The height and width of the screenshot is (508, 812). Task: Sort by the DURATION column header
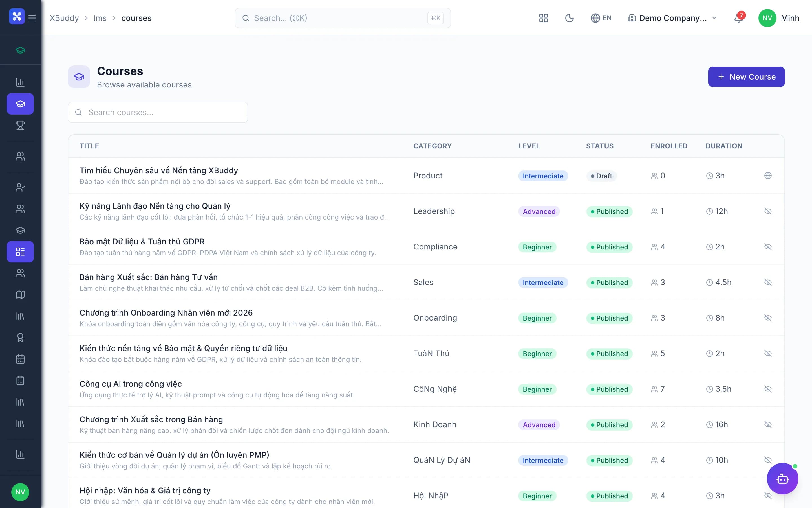coord(724,146)
